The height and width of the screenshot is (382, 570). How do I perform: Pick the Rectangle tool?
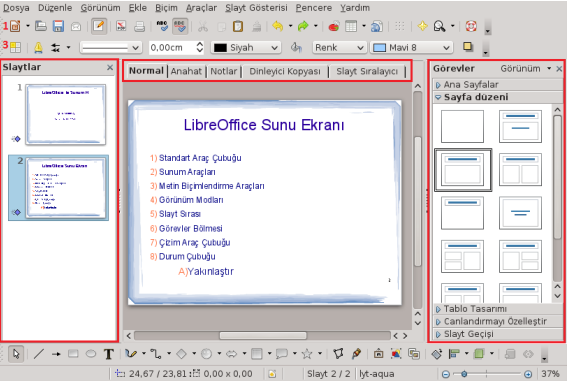pos(73,354)
